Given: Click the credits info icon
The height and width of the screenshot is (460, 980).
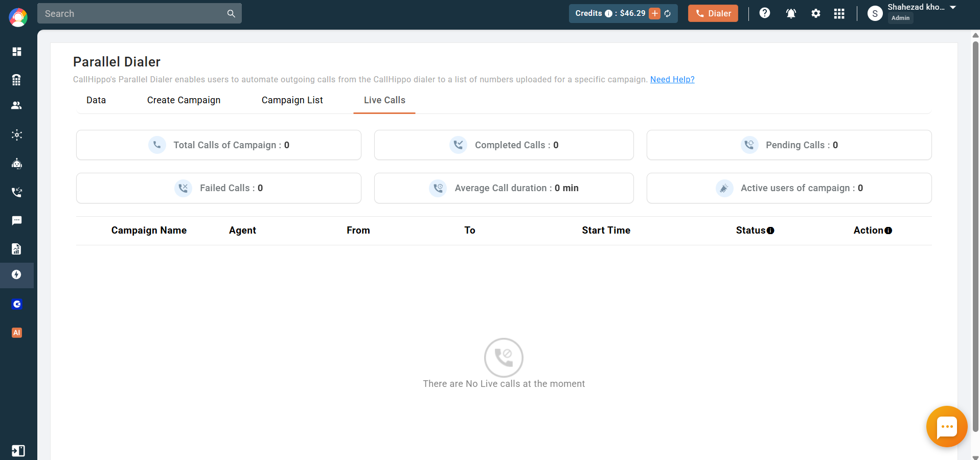Looking at the screenshot, I should click(x=608, y=14).
